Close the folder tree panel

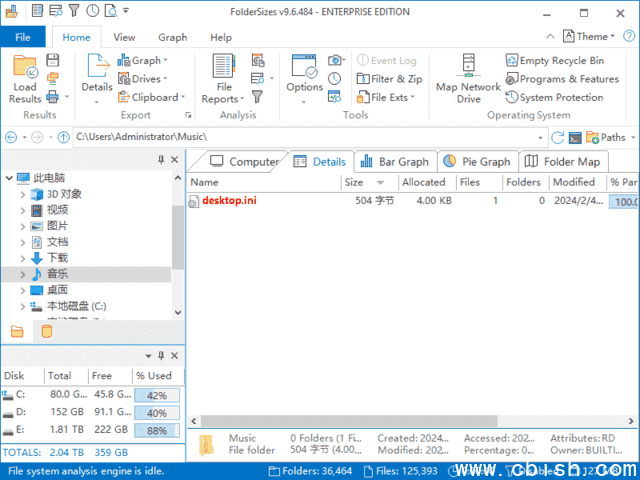click(175, 160)
